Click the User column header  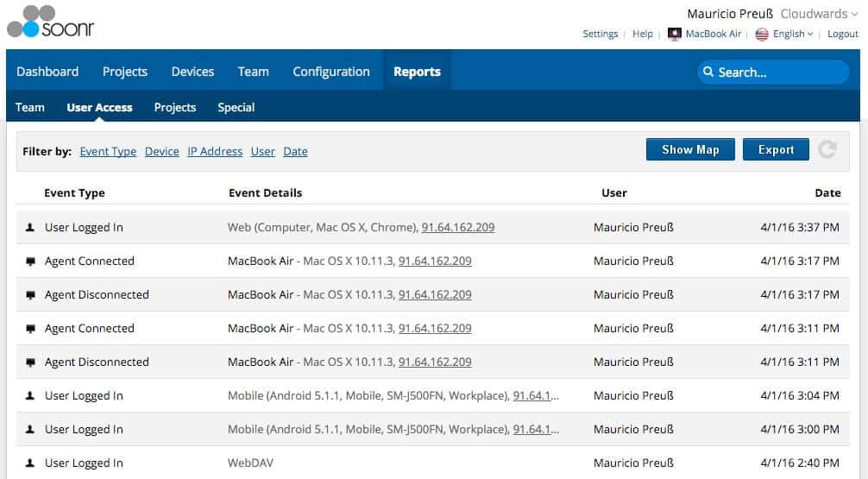(x=614, y=192)
